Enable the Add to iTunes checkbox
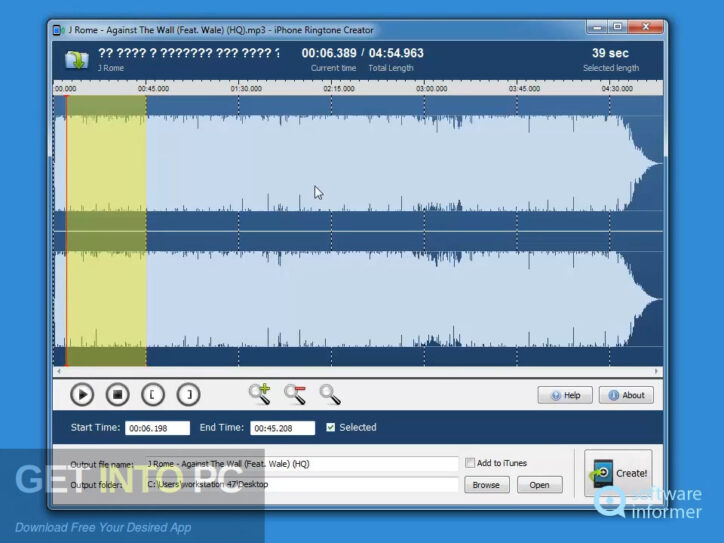Viewport: 724px width, 543px height. 470,463
